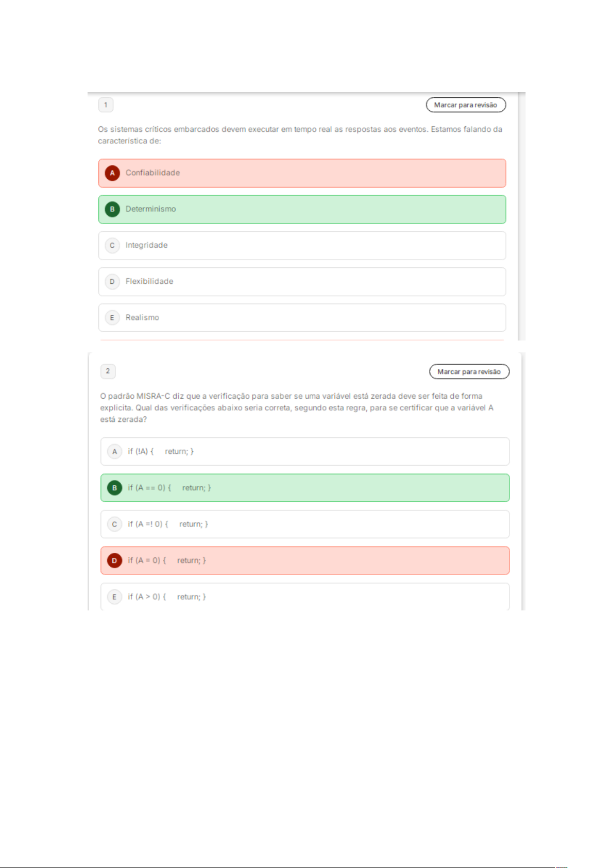Choose answer B Determinismo
This screenshot has width=614, height=868.
click(x=302, y=209)
